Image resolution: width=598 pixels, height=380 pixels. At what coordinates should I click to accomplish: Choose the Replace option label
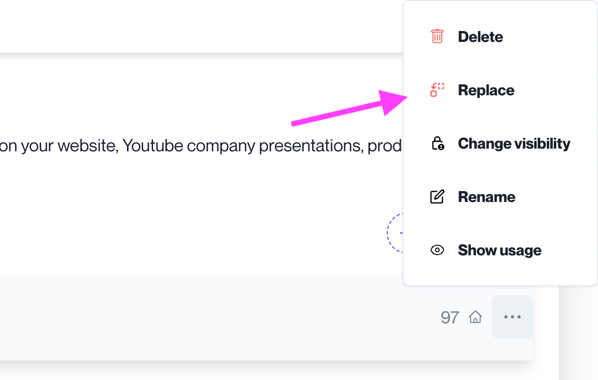(486, 90)
